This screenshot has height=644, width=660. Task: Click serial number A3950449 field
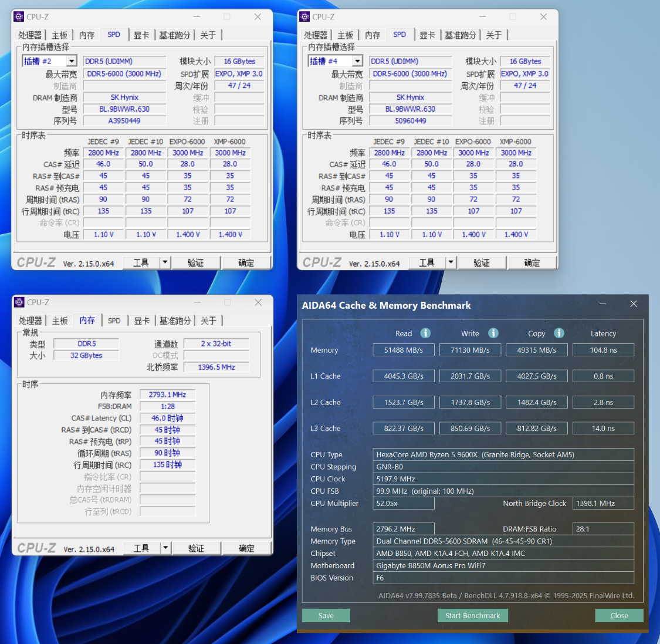pos(124,121)
